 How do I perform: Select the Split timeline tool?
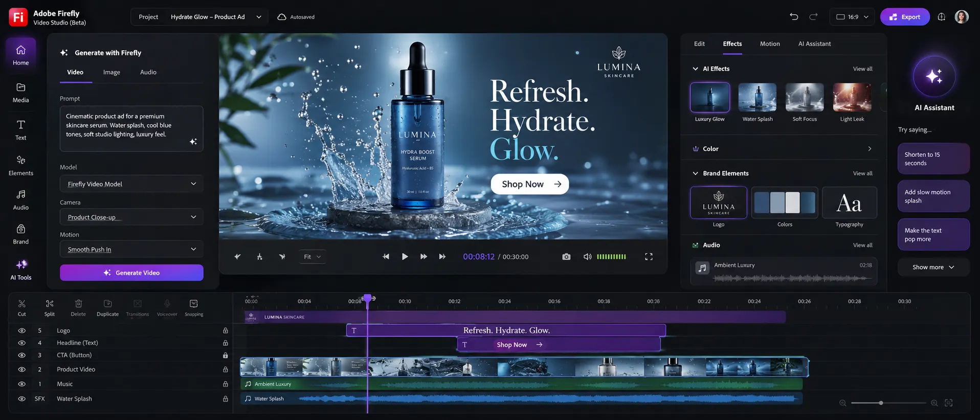pos(49,308)
